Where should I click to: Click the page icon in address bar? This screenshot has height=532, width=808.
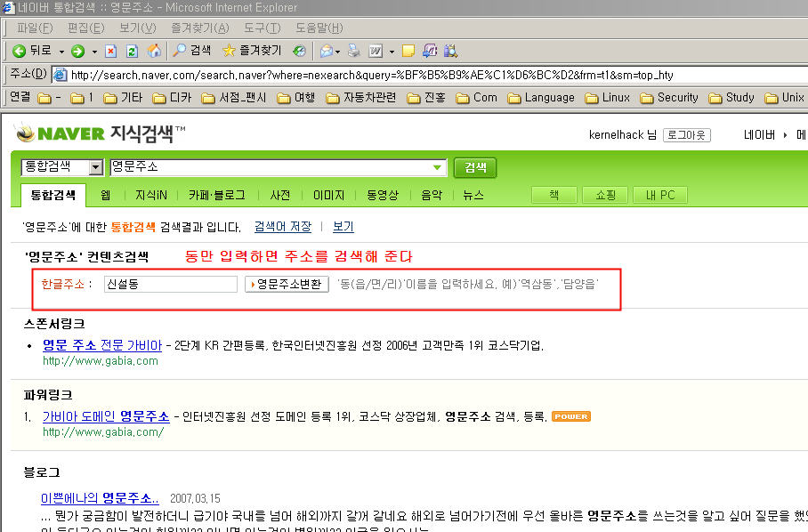[x=61, y=76]
